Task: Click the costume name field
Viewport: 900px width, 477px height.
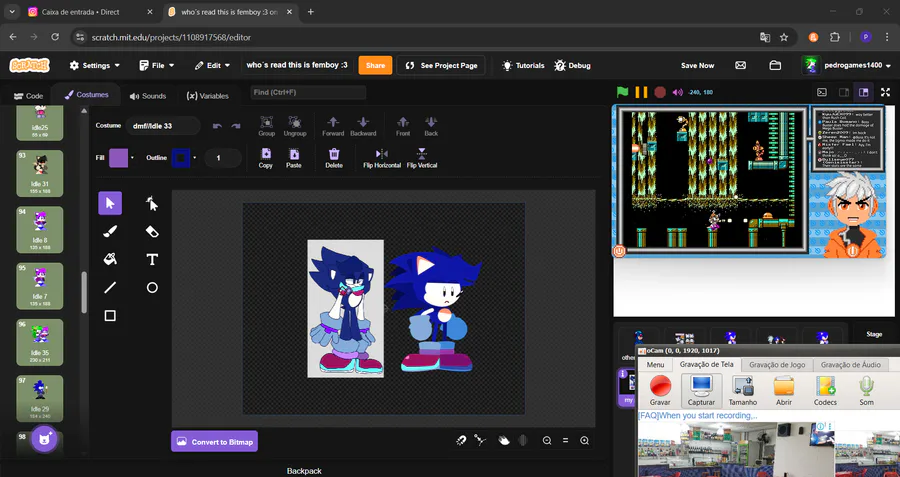Action: (x=163, y=126)
